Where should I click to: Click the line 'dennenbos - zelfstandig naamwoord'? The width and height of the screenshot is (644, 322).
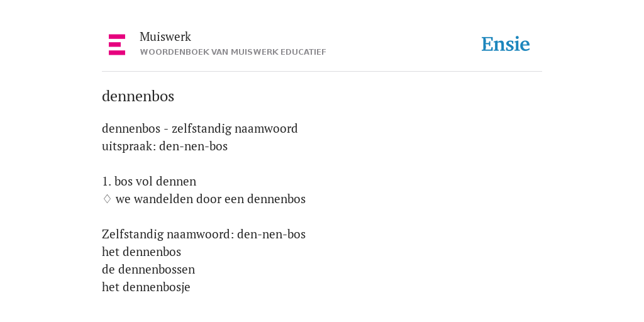click(199, 128)
